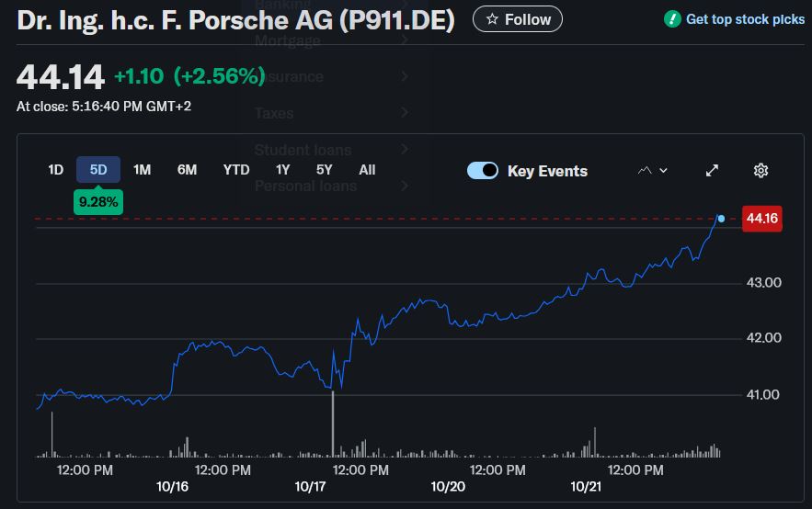The width and height of the screenshot is (812, 509).
Task: Click the 9.28% performance badge
Action: (x=98, y=202)
